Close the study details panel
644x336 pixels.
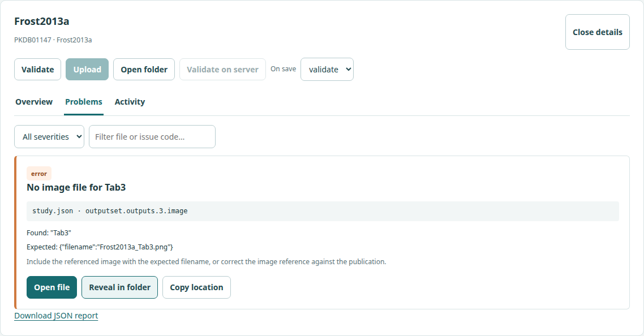[597, 32]
